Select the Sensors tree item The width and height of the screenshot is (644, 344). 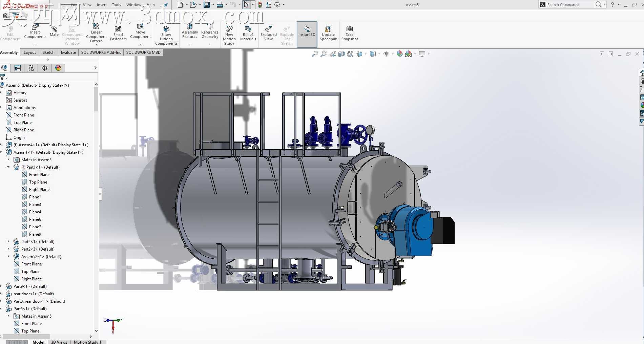(x=20, y=100)
